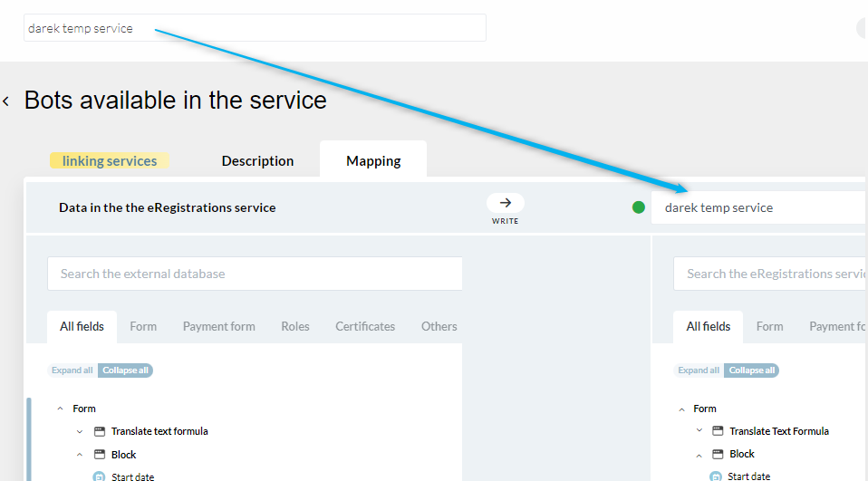Click Expand all in left panel
Screen dimensions: 868x481
click(x=72, y=370)
